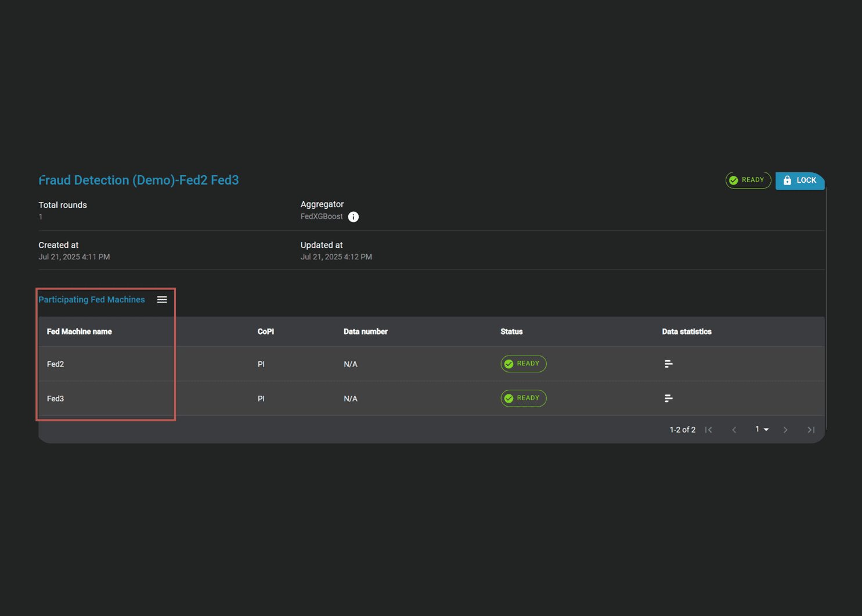862x616 pixels.
Task: Sort by the Status column header
Action: pos(511,332)
